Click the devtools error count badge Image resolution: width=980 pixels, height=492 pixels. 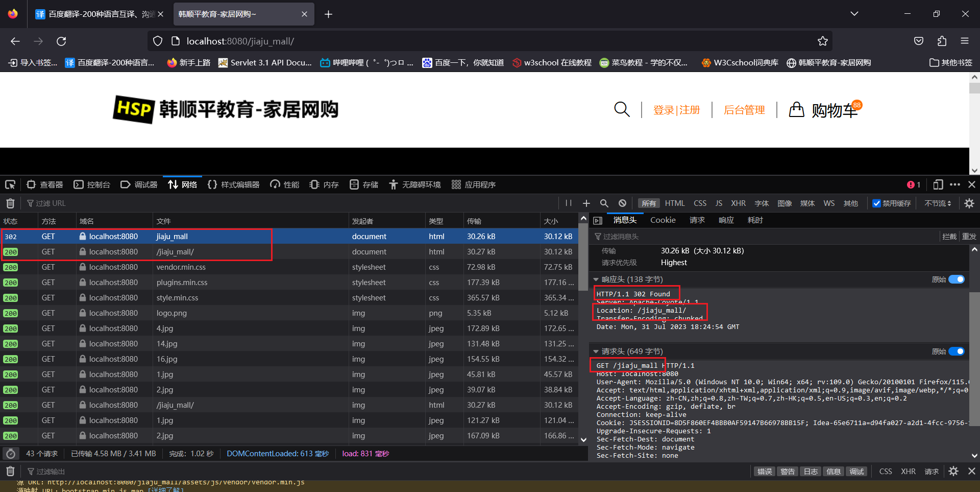(914, 184)
